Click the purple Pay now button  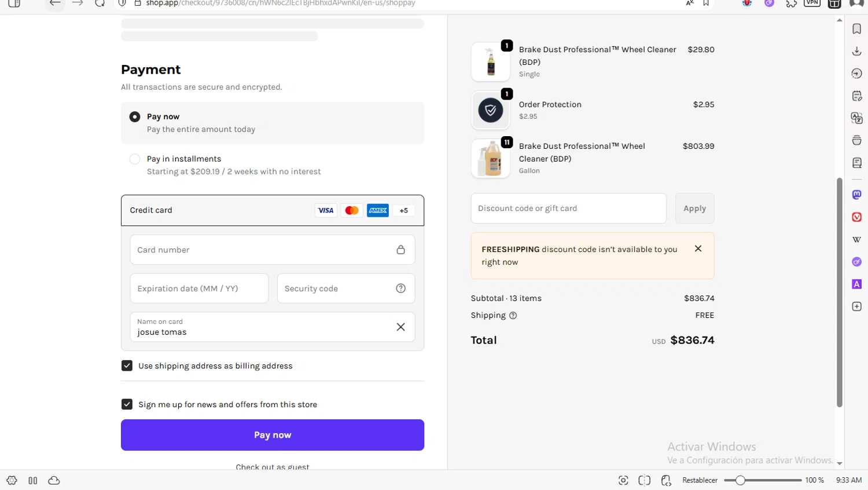pyautogui.click(x=273, y=435)
